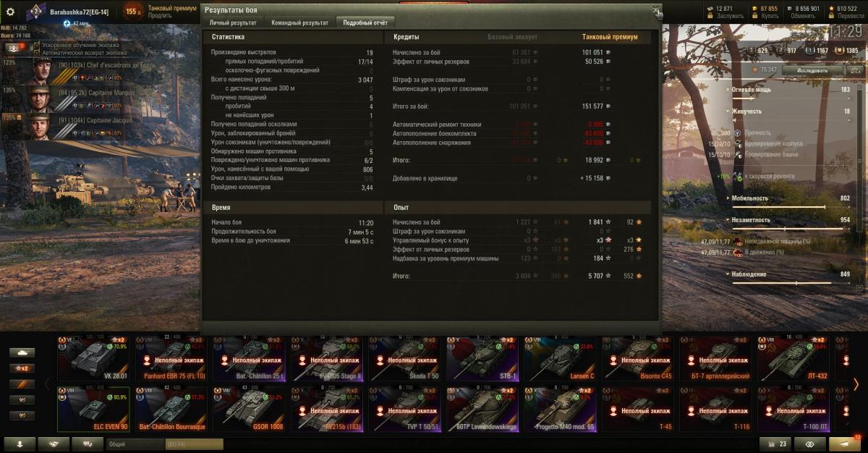Select ELC EVEN 90 tank
Screen dimensions: 868x453
click(x=93, y=409)
